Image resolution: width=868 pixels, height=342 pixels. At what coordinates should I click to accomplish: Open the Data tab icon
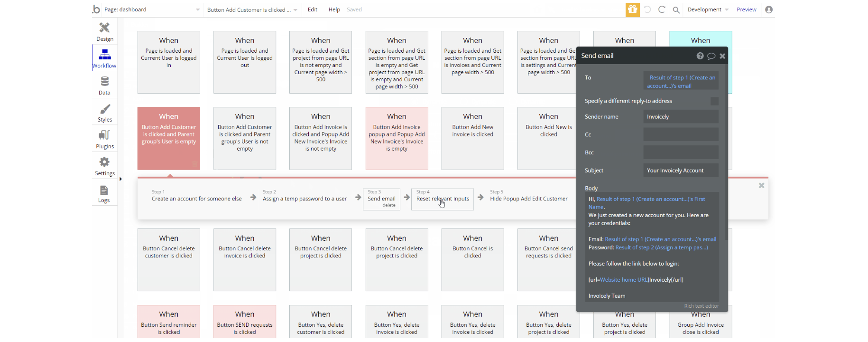point(104,82)
